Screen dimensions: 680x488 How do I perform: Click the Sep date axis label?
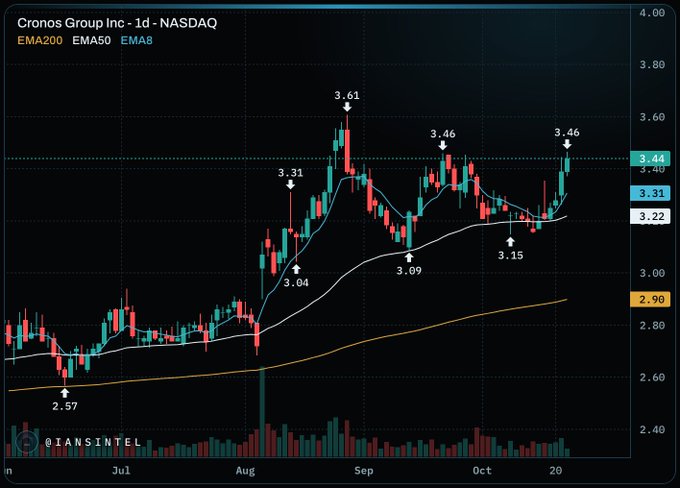(363, 471)
